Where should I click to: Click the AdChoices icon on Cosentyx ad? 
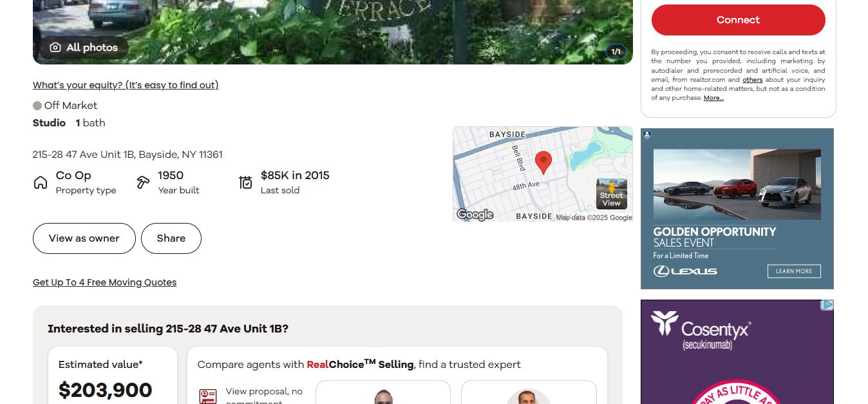click(x=827, y=305)
